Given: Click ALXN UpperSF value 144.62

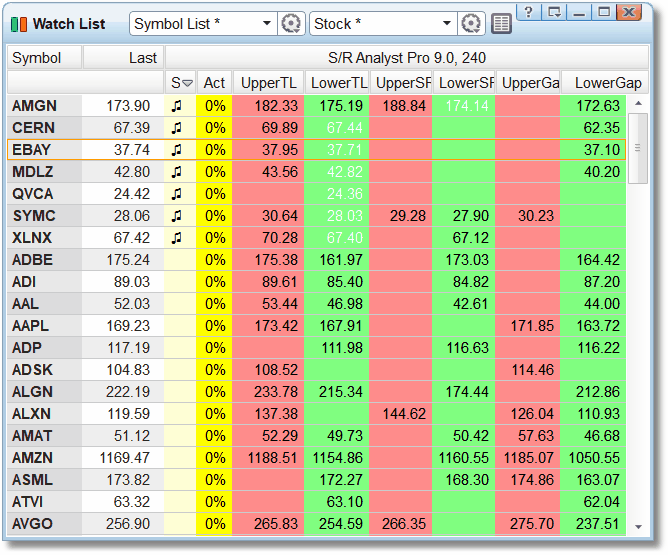Looking at the screenshot, I should click(404, 414).
